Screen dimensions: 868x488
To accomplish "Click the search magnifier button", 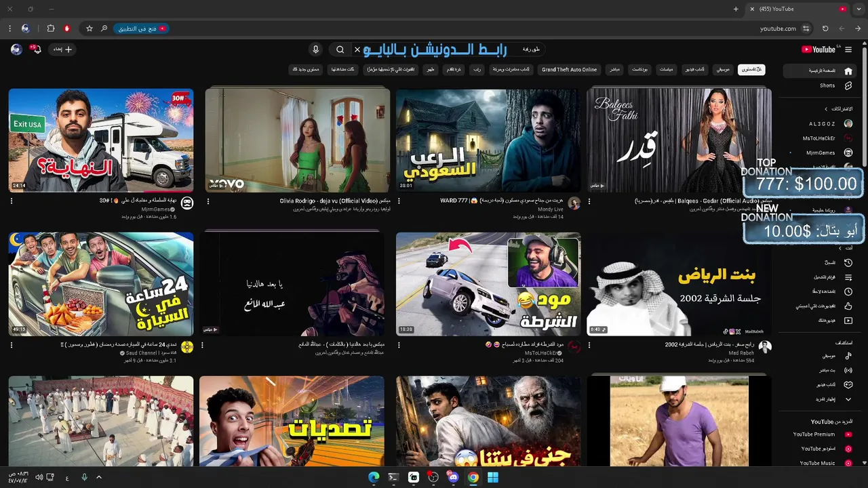I will (340, 49).
